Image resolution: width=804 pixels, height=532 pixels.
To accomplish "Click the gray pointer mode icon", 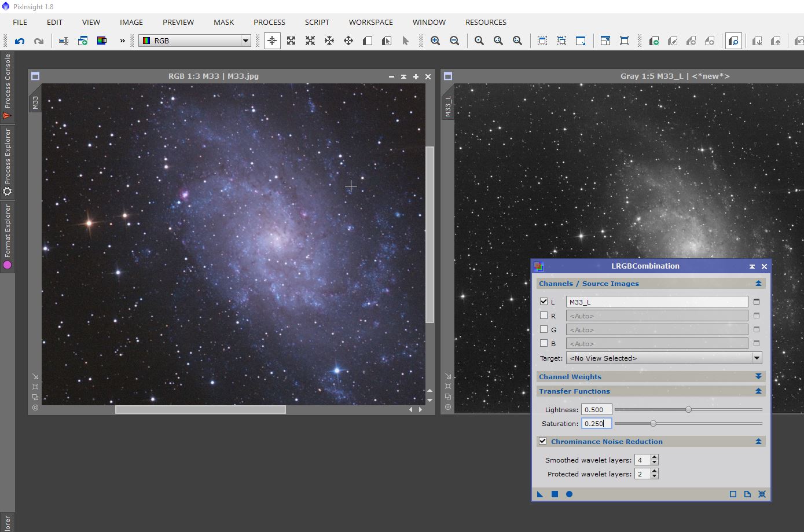I will pyautogui.click(x=406, y=41).
